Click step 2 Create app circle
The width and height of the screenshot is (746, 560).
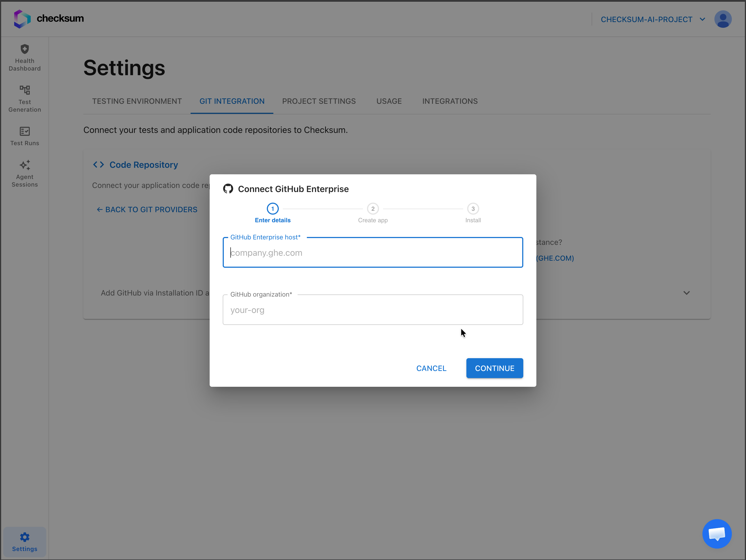coord(373,209)
